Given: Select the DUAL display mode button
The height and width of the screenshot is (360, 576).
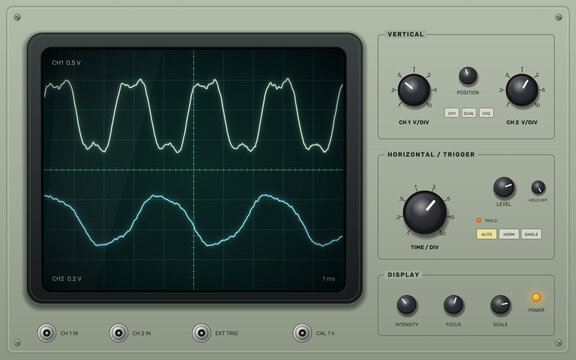Looking at the screenshot, I should (469, 113).
